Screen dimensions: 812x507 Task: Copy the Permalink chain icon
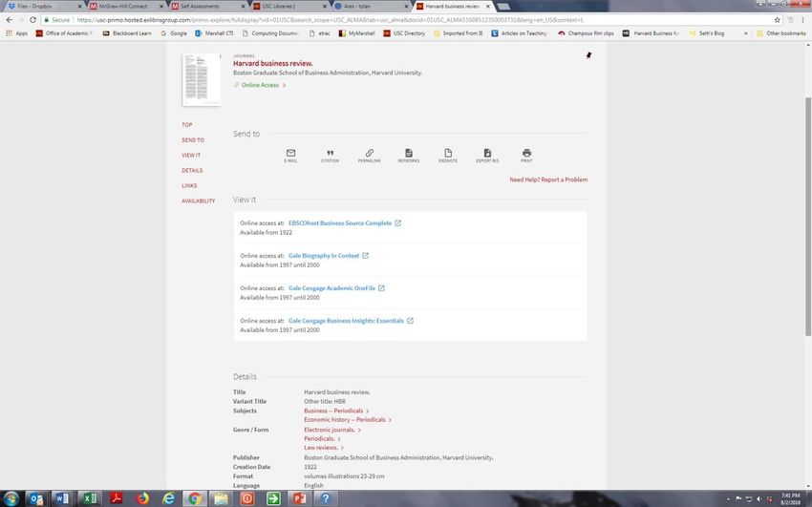coord(370,153)
